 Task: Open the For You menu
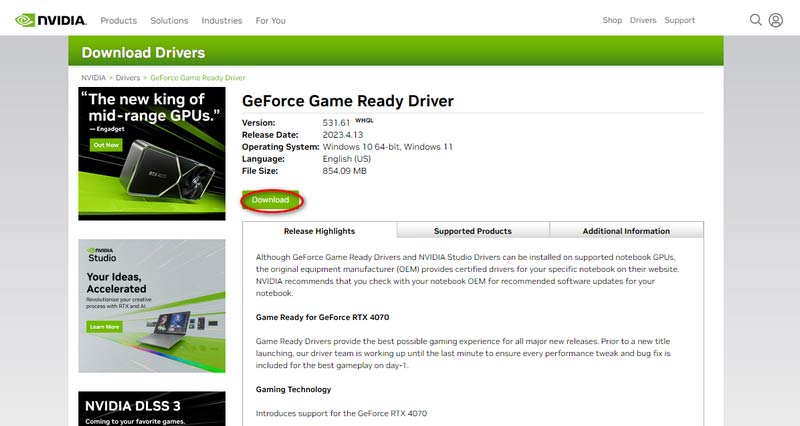270,20
